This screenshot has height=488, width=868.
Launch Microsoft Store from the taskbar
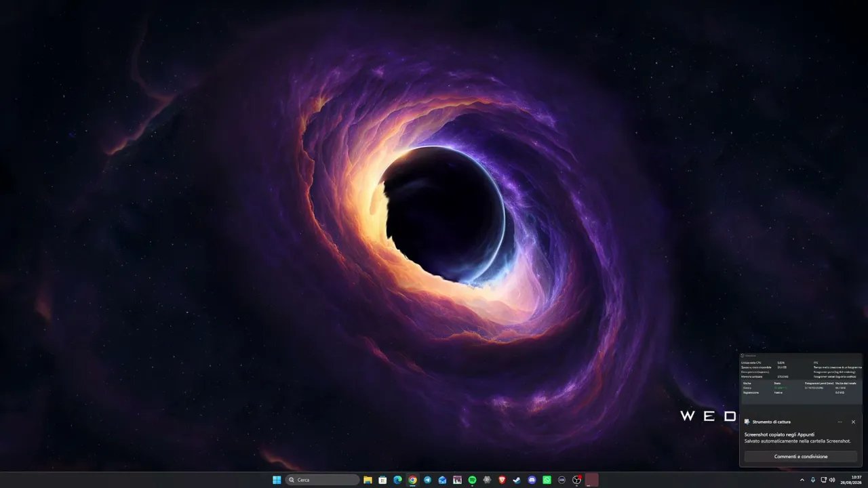(x=382, y=480)
